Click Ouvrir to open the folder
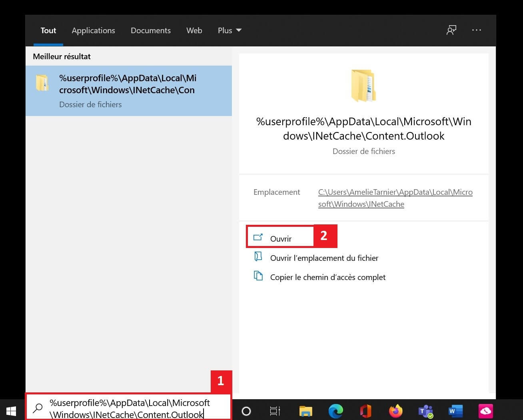 [x=281, y=238]
